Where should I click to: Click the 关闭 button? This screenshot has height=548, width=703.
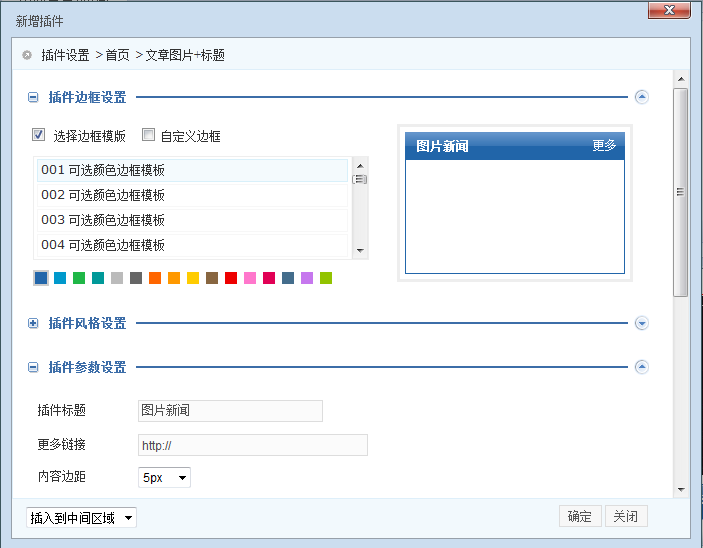tap(626, 517)
